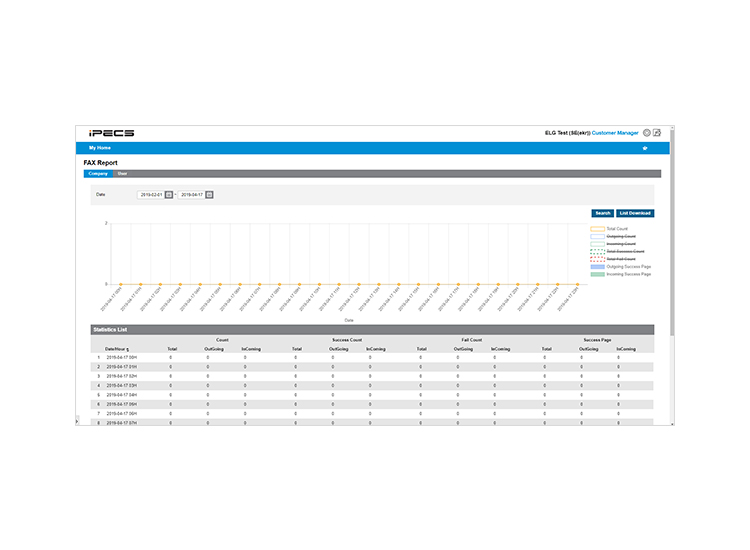Switch to the User tab
Image resolution: width=750 pixels, height=550 pixels.
tap(122, 174)
